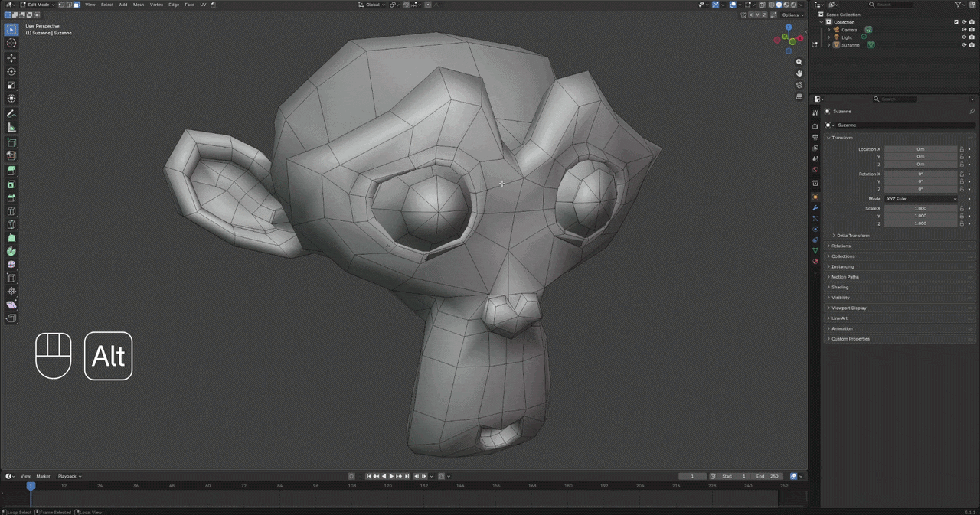Uncheck Collection exclude checkbox in outliner

point(956,22)
